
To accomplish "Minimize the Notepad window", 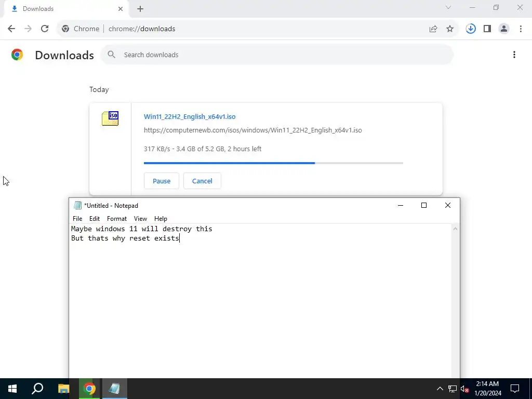I will 401,205.
